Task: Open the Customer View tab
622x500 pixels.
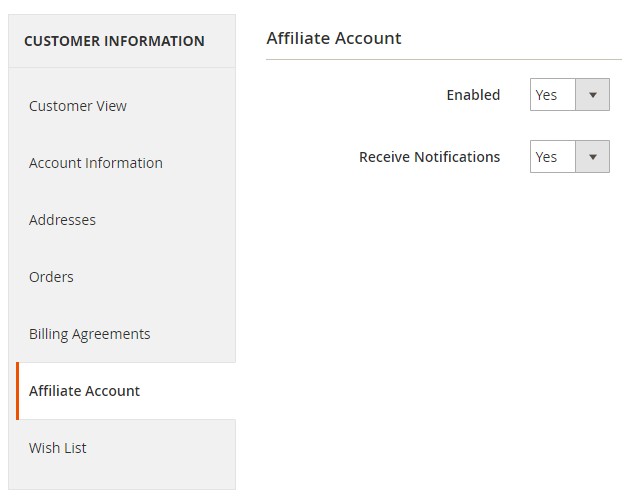Action: pyautogui.click(x=78, y=106)
